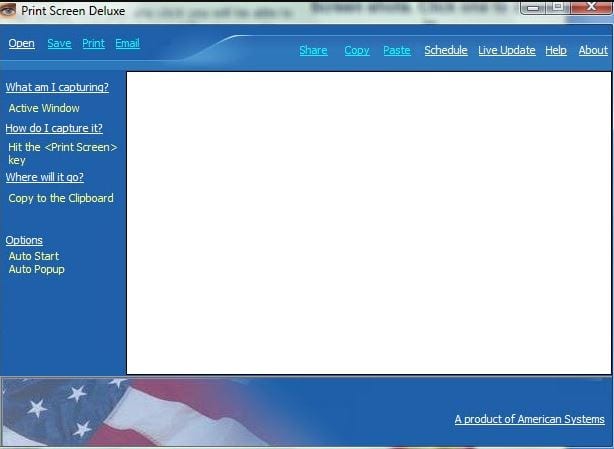The width and height of the screenshot is (614, 449).
Task: Paste an image using Paste link
Action: (x=396, y=51)
